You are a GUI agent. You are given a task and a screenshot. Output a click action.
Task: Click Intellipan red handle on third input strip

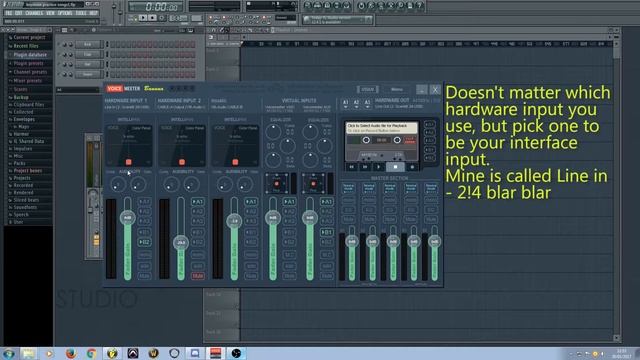tap(235, 162)
